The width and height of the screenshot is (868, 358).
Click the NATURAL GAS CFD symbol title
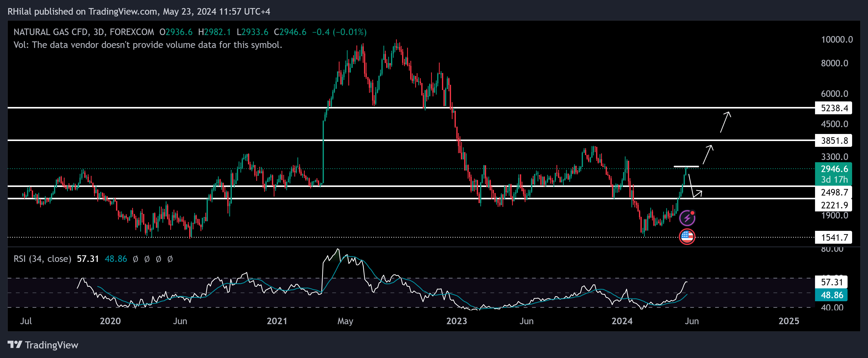83,32
